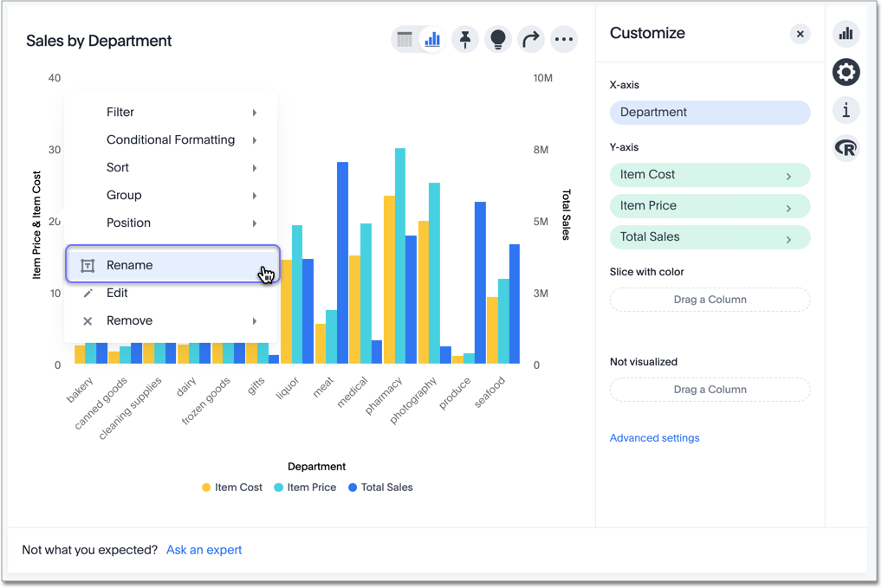Open the info icon in sidebar
This screenshot has width=882, height=588.
click(846, 110)
